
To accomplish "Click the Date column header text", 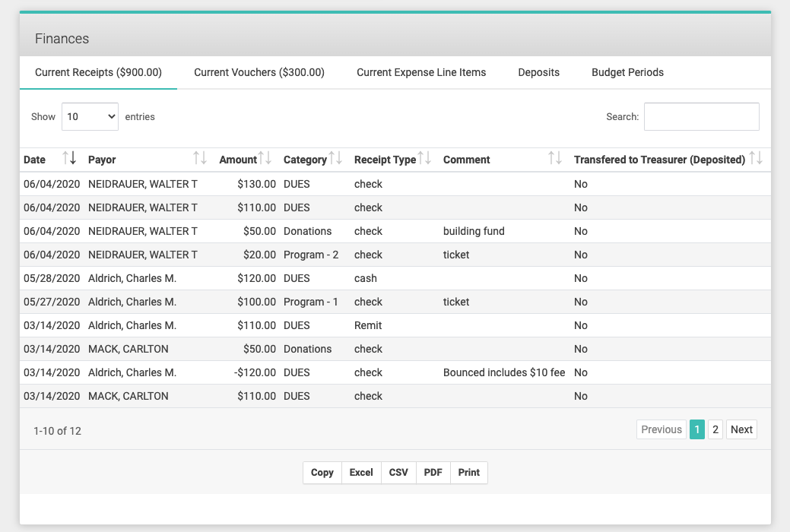I will [x=34, y=160].
